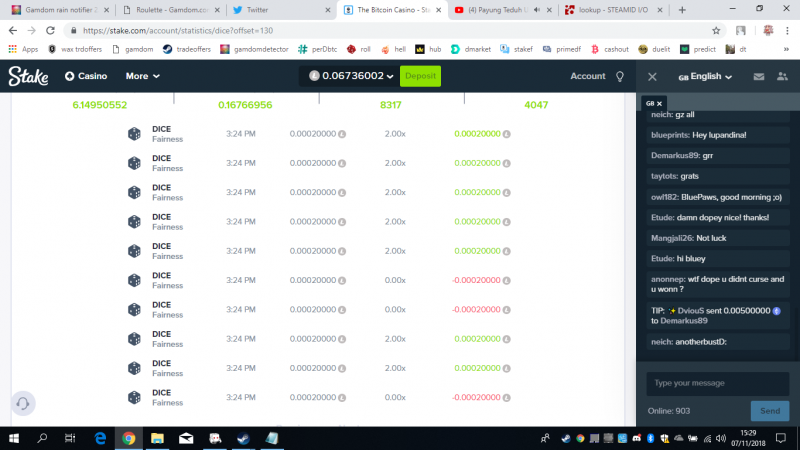Click the Type your message field
The width and height of the screenshot is (800, 450).
(718, 383)
